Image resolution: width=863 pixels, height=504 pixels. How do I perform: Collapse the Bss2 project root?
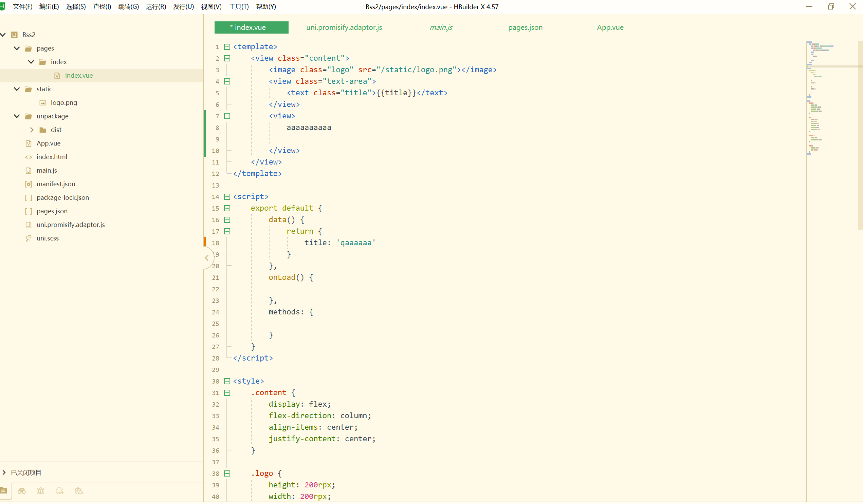click(x=3, y=35)
